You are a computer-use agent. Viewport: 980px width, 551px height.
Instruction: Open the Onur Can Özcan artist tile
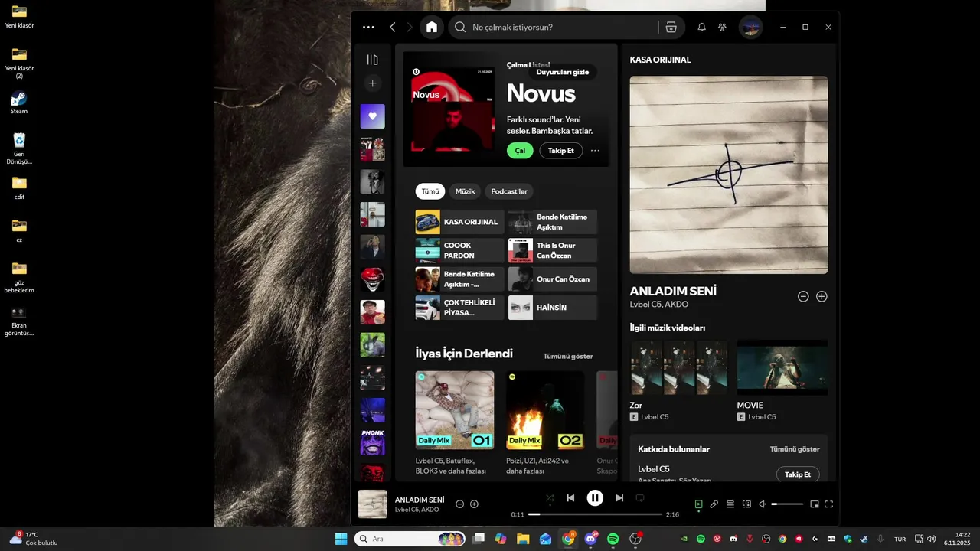pyautogui.click(x=553, y=279)
